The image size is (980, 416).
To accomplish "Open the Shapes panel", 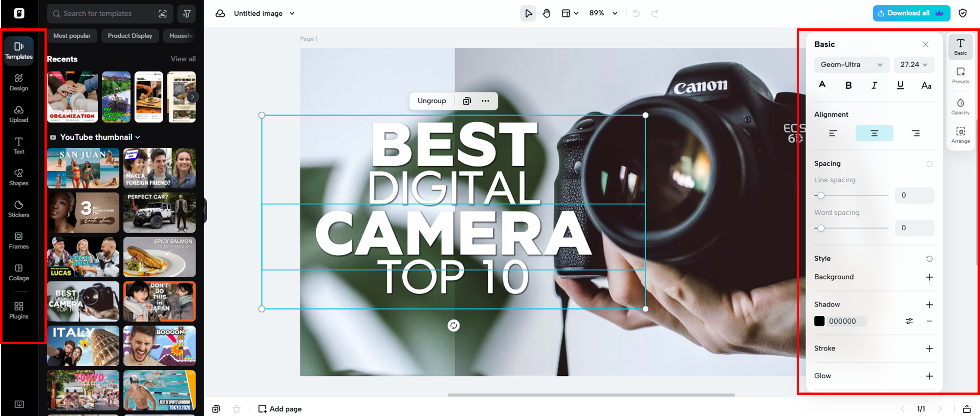I will point(19,177).
